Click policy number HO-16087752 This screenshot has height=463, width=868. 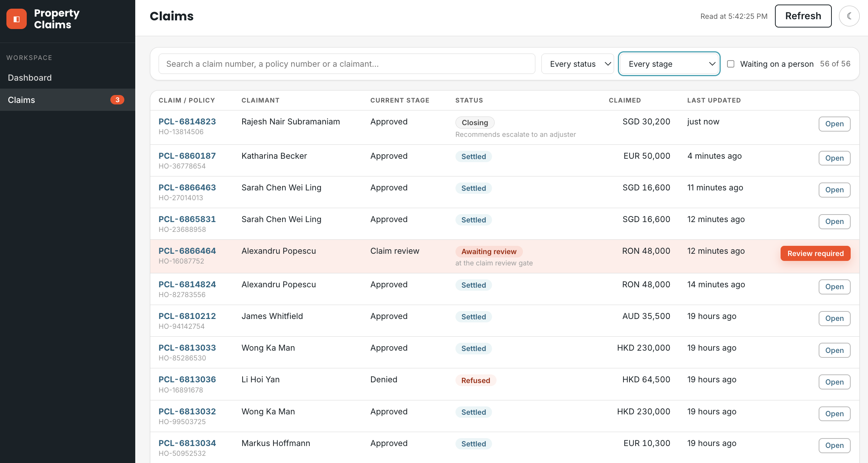click(181, 261)
